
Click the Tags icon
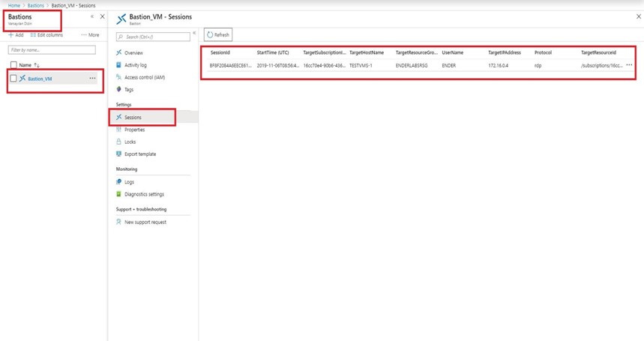pos(118,89)
